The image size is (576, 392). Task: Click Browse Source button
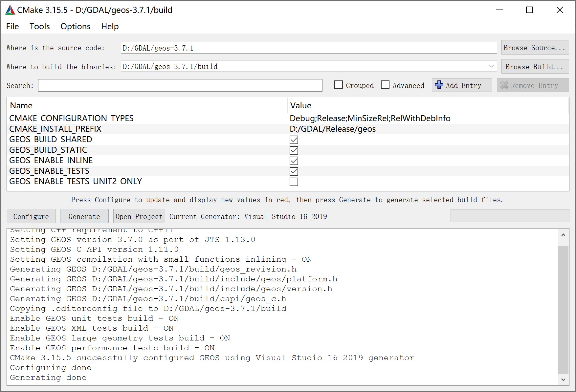point(535,48)
